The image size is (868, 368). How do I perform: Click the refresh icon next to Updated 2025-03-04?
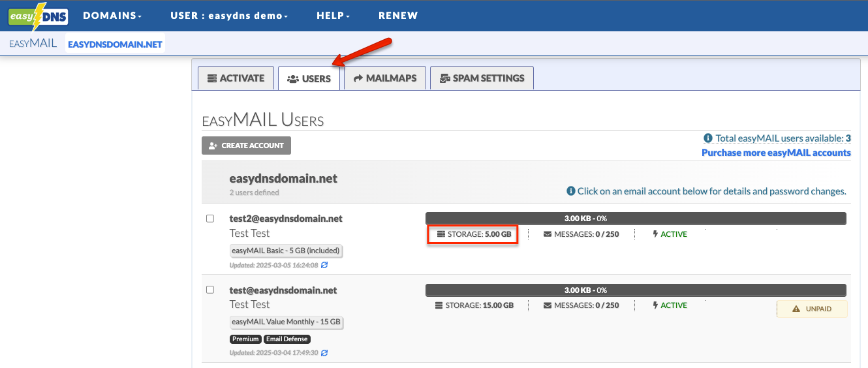coord(324,353)
